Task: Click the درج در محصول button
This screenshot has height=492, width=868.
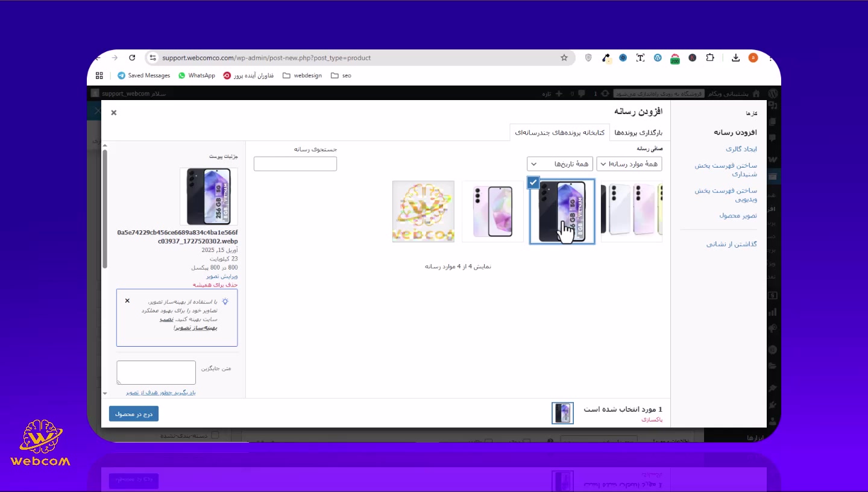Action: tap(134, 414)
